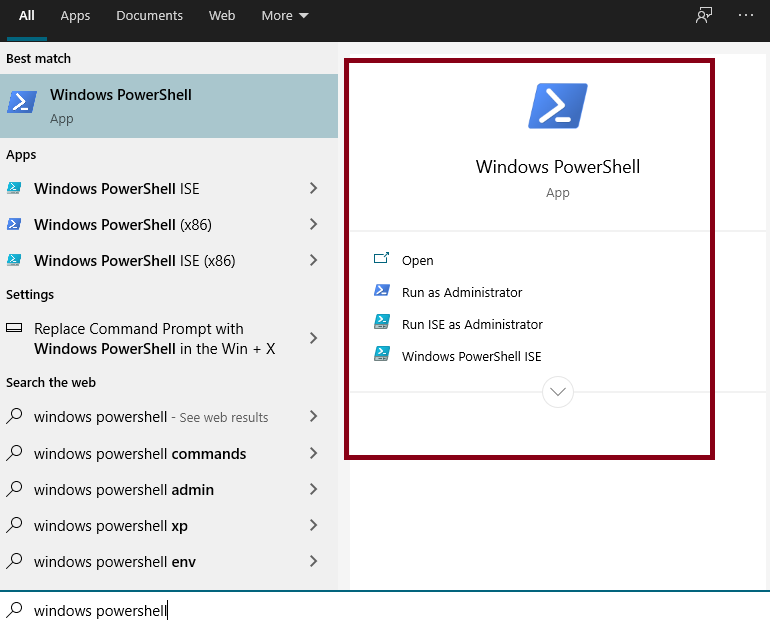Open the More dropdown filter
The image size is (770, 623).
click(285, 16)
